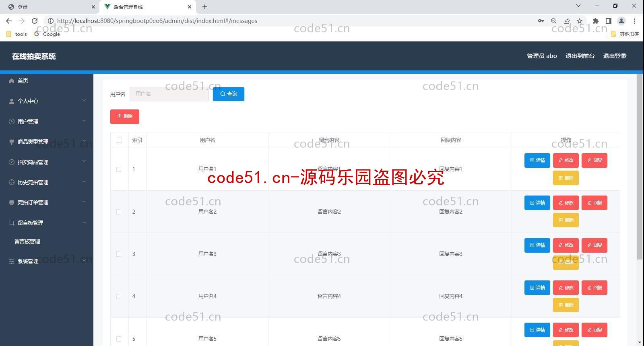Expand the 个人中心 menu chevron
644x346 pixels.
coord(84,101)
